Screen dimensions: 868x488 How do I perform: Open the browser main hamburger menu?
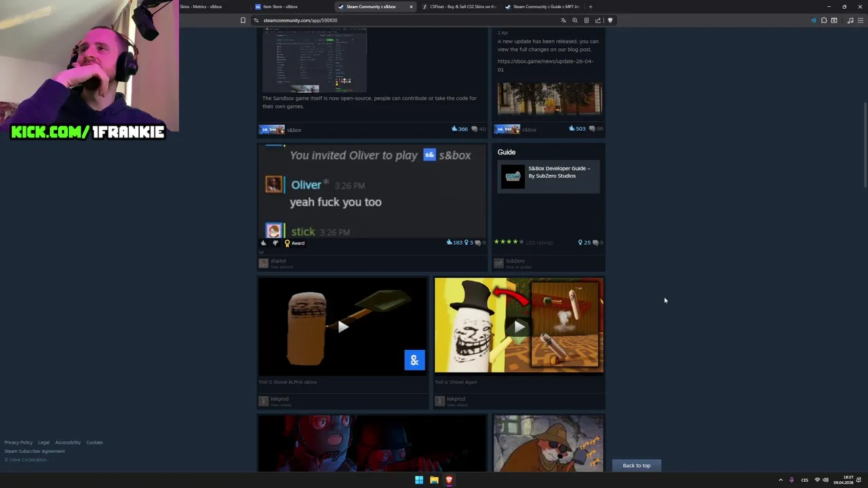tap(861, 20)
